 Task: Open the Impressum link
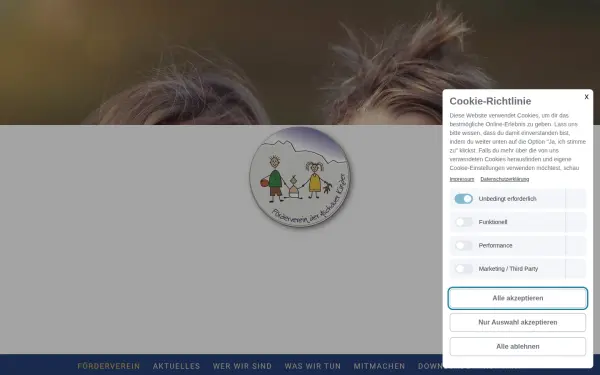coord(461,179)
